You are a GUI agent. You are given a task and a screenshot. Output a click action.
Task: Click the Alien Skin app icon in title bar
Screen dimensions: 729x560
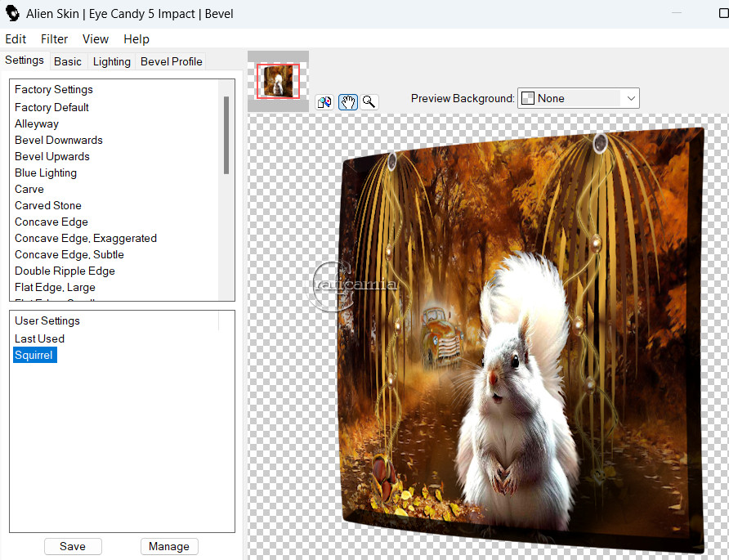[x=12, y=13]
